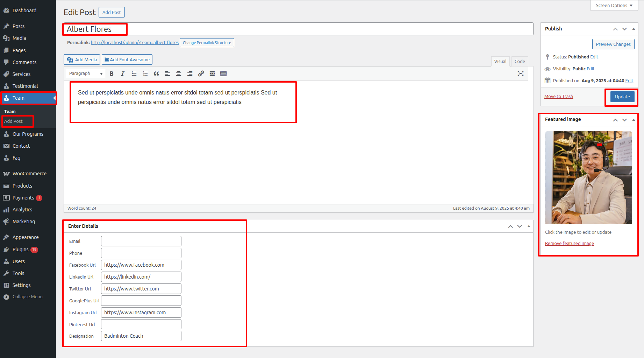
Task: Click the featured image thumbnail
Action: pos(588,177)
